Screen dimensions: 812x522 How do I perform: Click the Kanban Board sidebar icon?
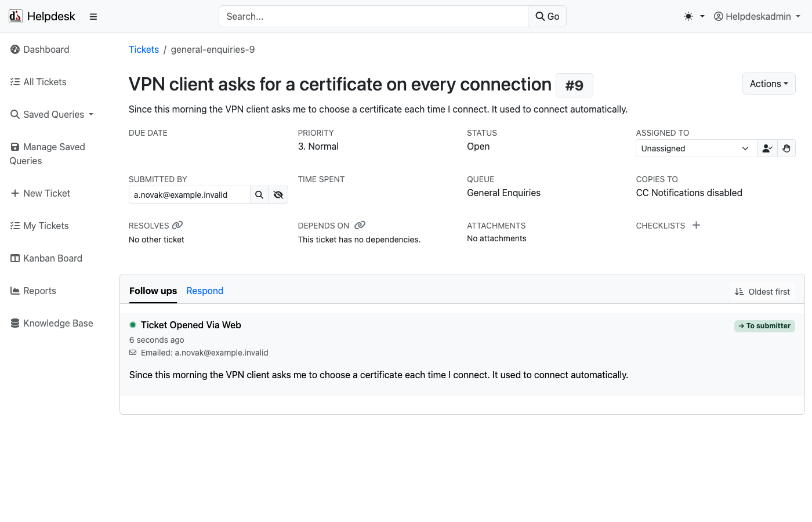click(15, 258)
